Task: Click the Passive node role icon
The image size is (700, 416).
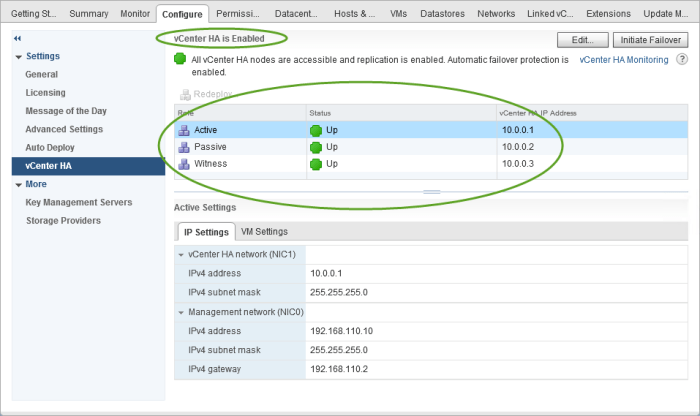Action: pos(184,147)
